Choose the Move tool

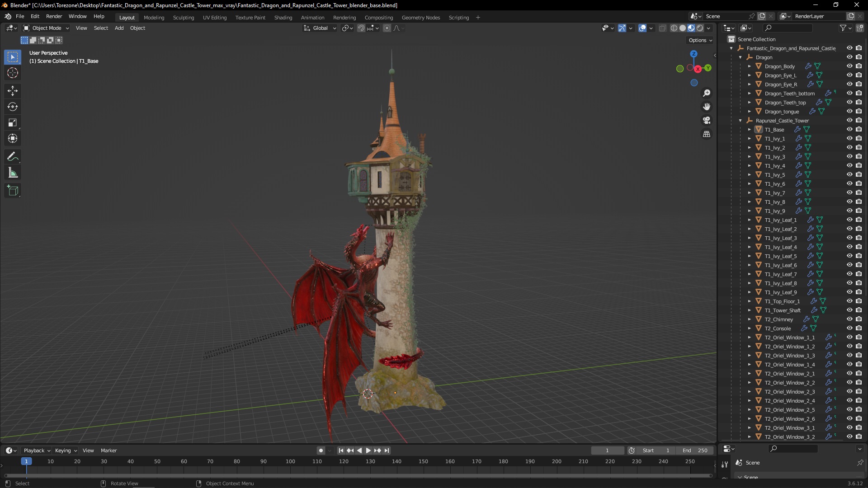point(13,91)
